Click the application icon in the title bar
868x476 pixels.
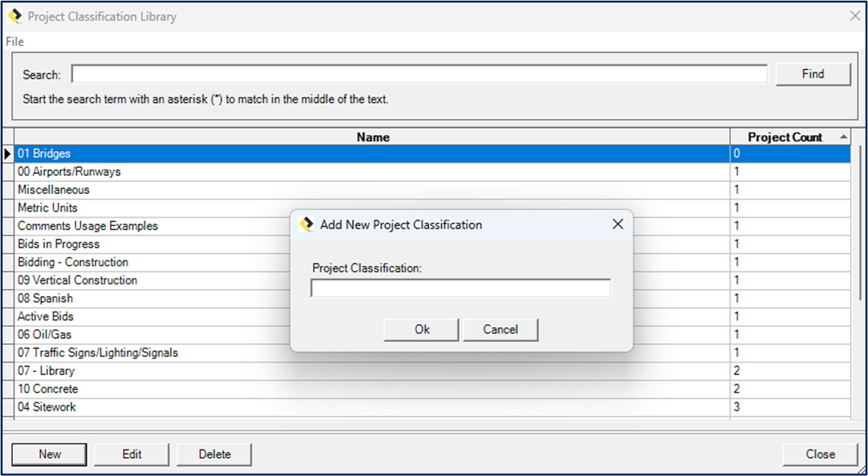pyautogui.click(x=15, y=15)
